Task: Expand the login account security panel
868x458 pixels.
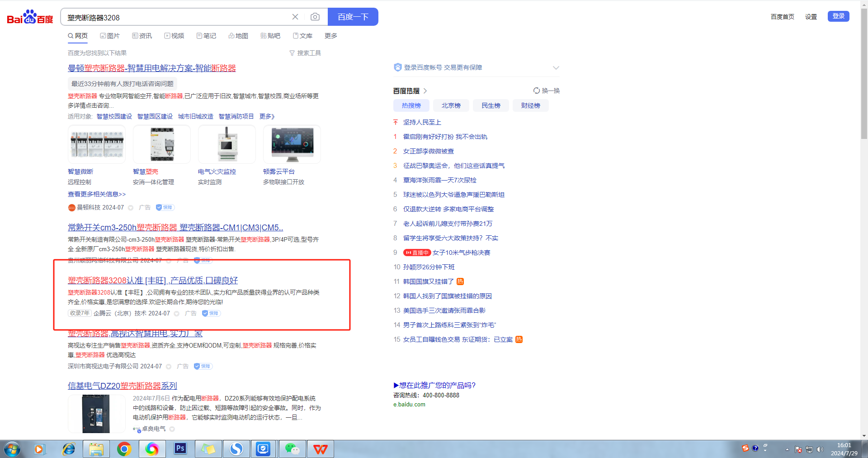Action: click(556, 68)
